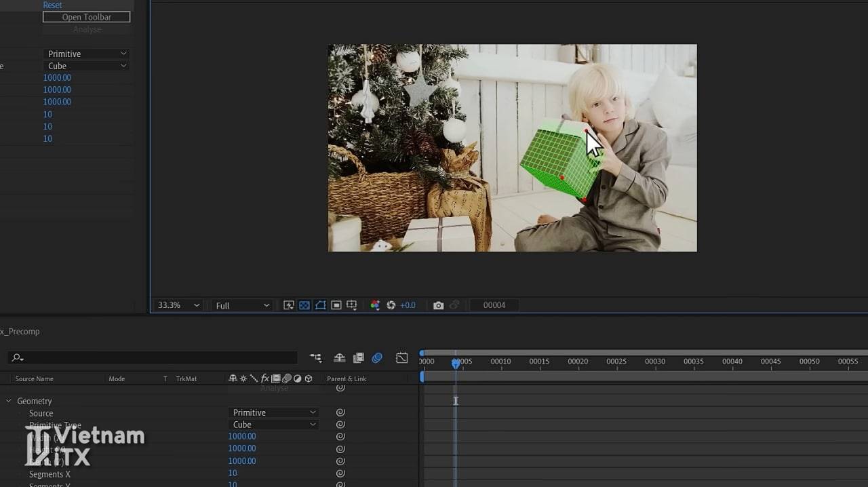Click the Frame Blending icon in timeline
Image resolution: width=868 pixels, height=487 pixels.
click(x=359, y=358)
